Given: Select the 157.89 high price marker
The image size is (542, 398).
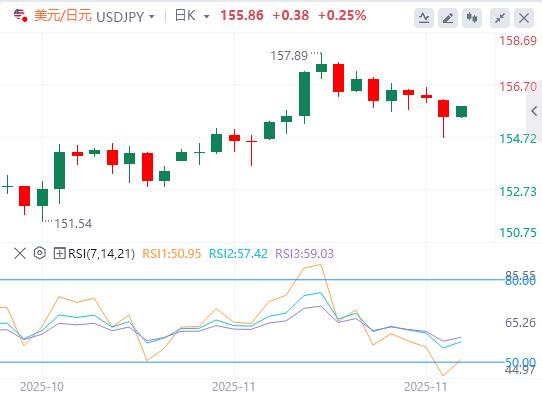Looking at the screenshot, I should tap(289, 55).
